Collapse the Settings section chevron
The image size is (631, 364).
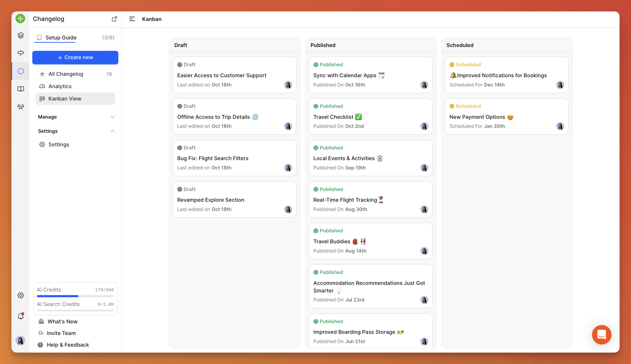(112, 131)
